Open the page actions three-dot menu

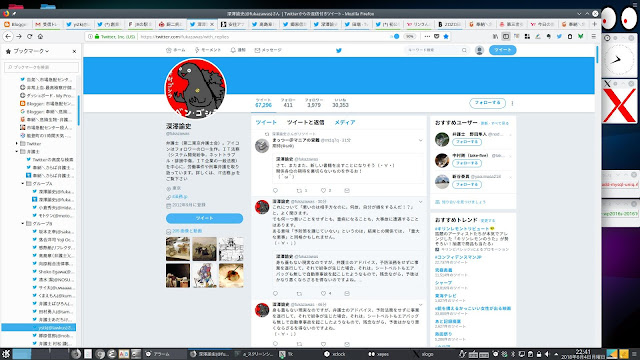pos(427,36)
